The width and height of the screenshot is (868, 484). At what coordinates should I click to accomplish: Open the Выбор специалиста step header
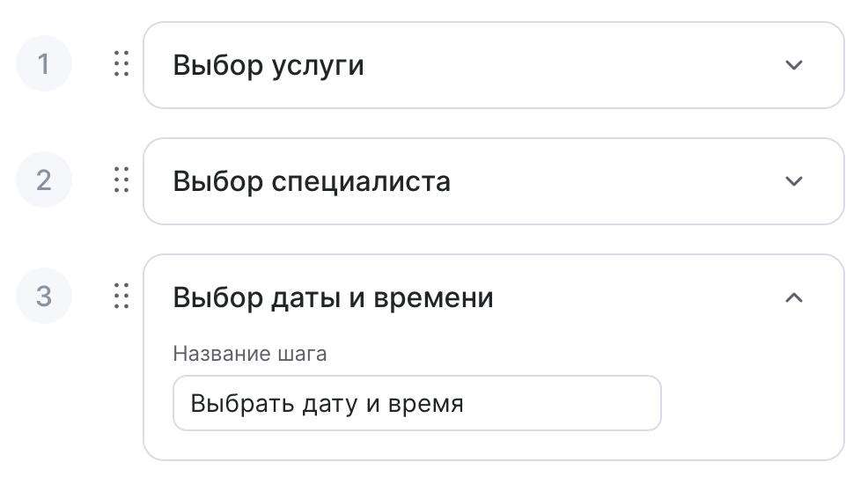pyautogui.click(x=312, y=181)
